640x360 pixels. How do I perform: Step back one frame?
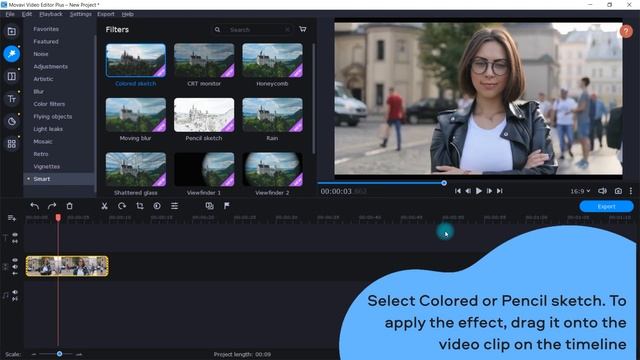pyautogui.click(x=468, y=191)
